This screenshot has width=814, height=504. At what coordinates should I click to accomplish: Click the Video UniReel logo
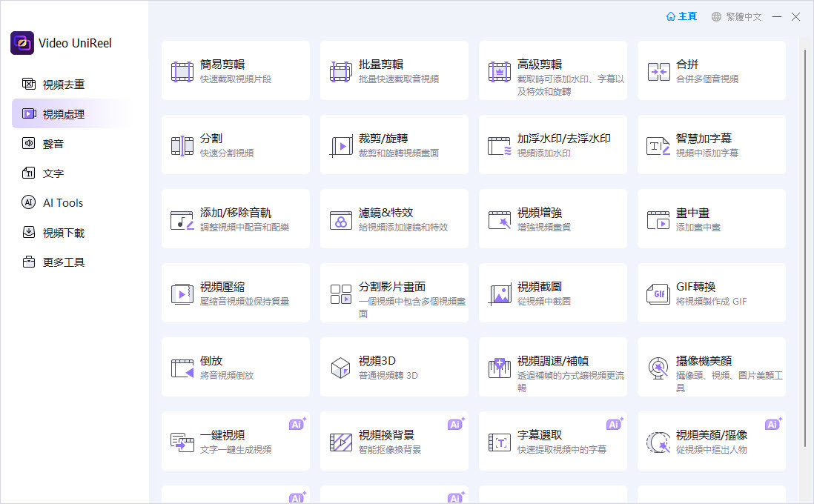point(22,43)
